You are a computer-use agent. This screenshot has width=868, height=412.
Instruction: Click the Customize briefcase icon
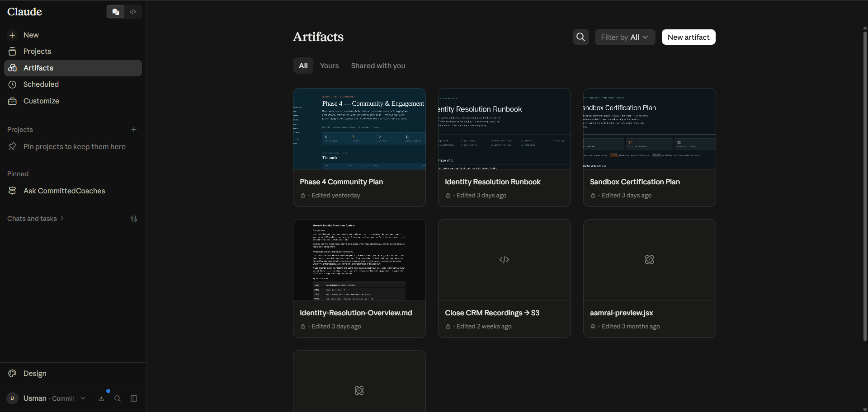click(12, 101)
